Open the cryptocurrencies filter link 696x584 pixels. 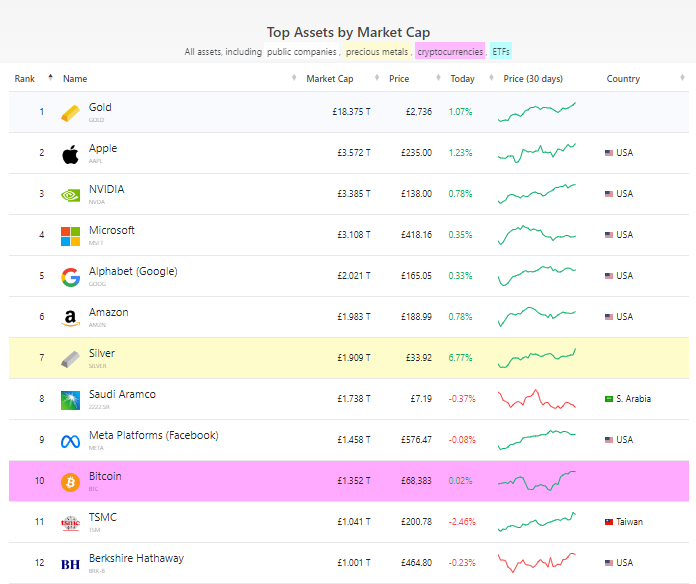pos(450,51)
